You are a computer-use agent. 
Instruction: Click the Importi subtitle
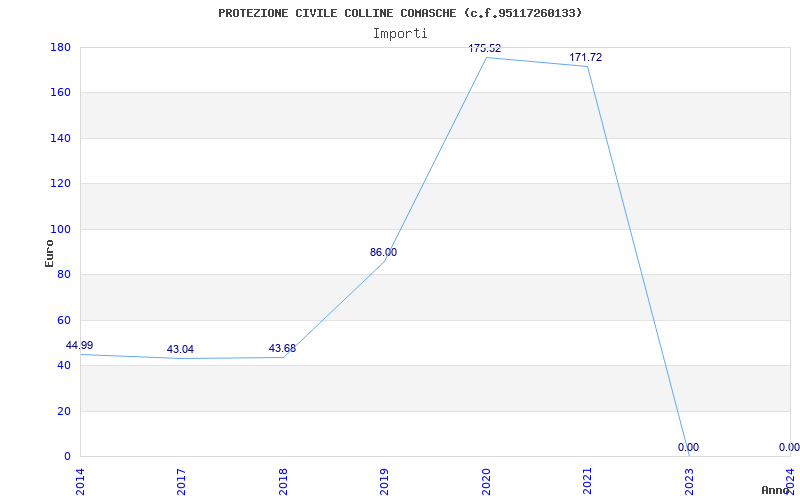click(x=400, y=33)
